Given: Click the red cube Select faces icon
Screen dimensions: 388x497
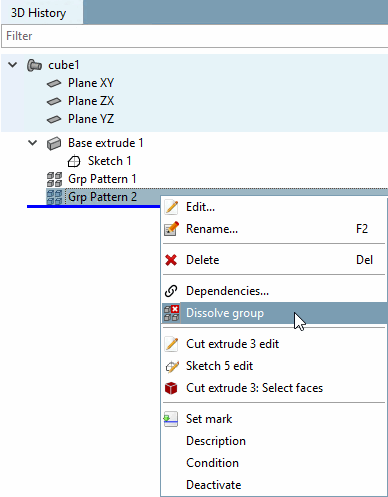Looking at the screenshot, I should pyautogui.click(x=171, y=388).
